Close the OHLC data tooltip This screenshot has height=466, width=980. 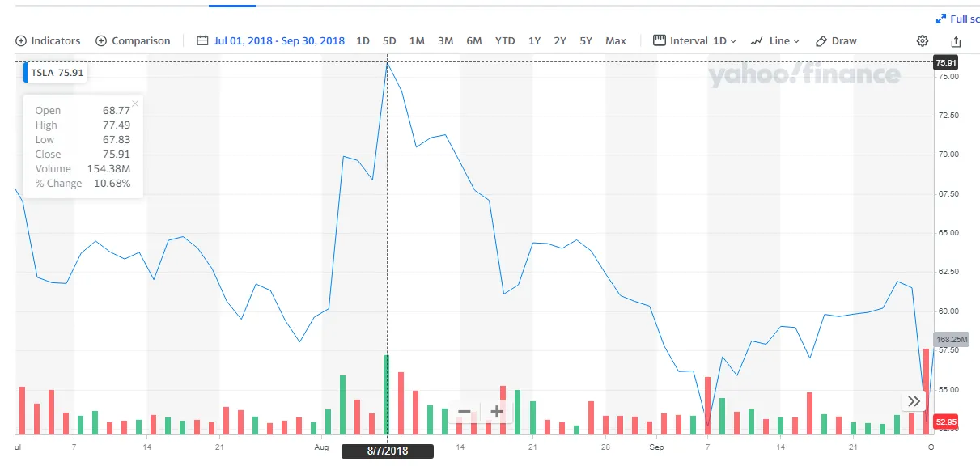coord(135,104)
